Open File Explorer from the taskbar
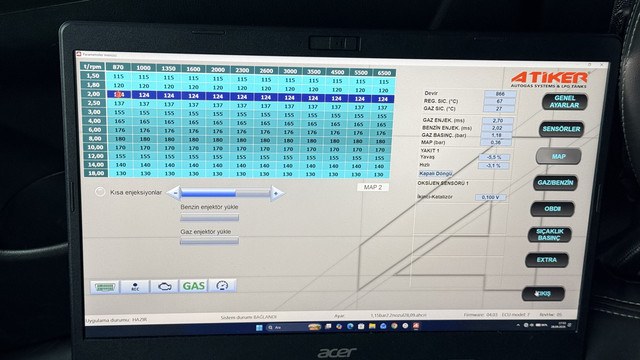The height and width of the screenshot is (360, 640). coord(372,327)
